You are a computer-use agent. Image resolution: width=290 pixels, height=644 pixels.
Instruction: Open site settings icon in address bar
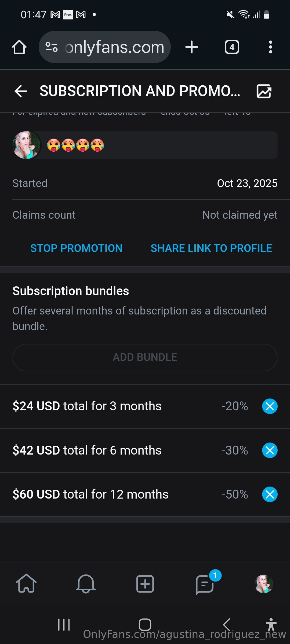point(52,47)
